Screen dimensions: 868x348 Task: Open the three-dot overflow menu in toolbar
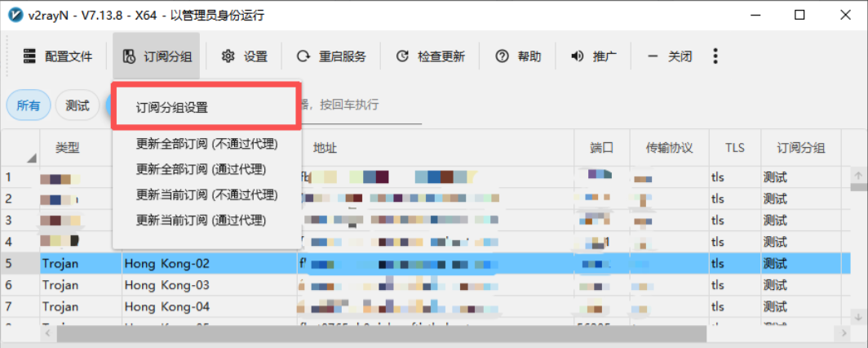pyautogui.click(x=715, y=56)
